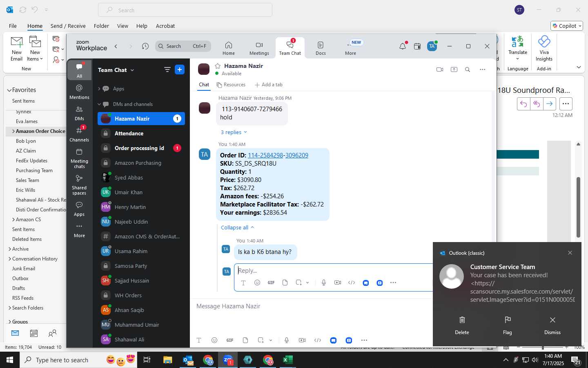
Task: Click blue plus new chat button
Action: 180,70
